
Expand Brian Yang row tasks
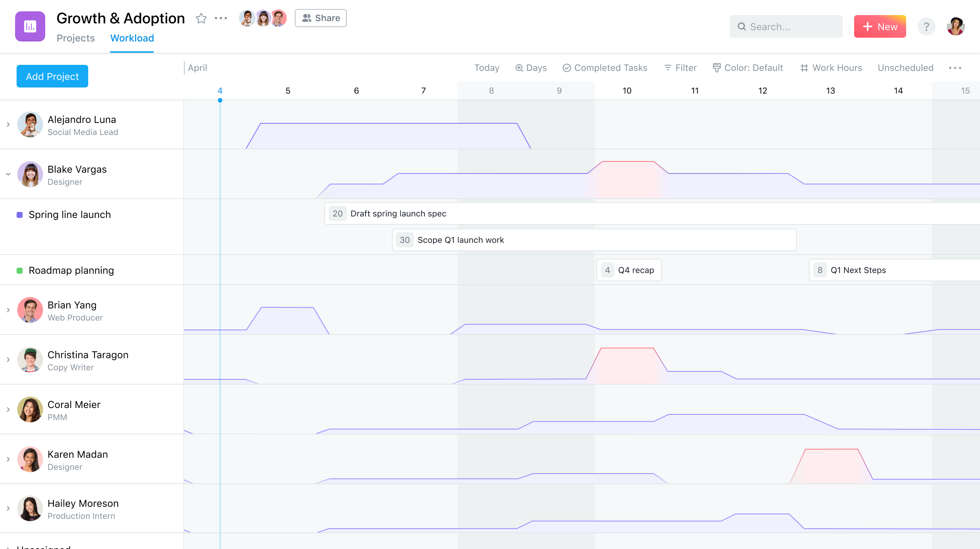tap(8, 311)
